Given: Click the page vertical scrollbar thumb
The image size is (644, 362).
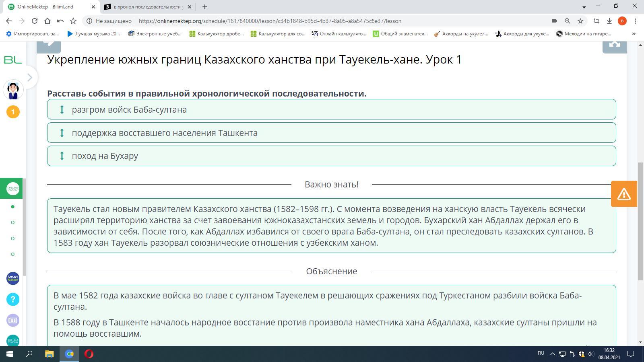Looking at the screenshot, I should pyautogui.click(x=640, y=221).
